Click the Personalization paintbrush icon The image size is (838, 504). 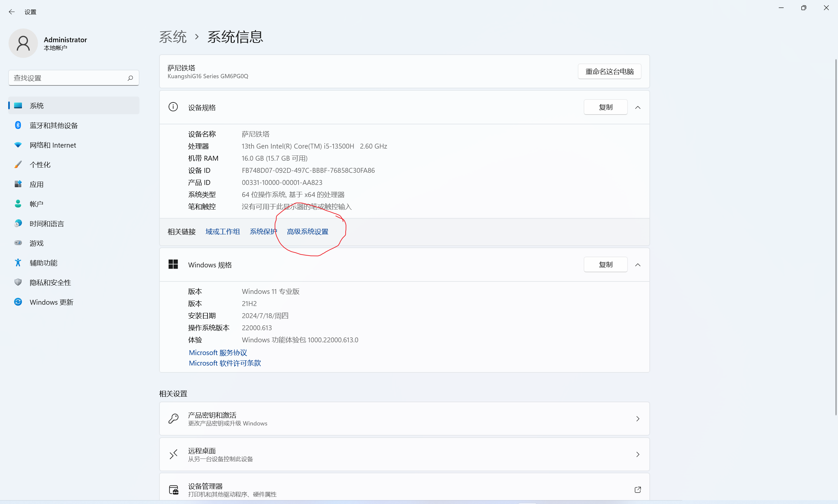tap(18, 165)
